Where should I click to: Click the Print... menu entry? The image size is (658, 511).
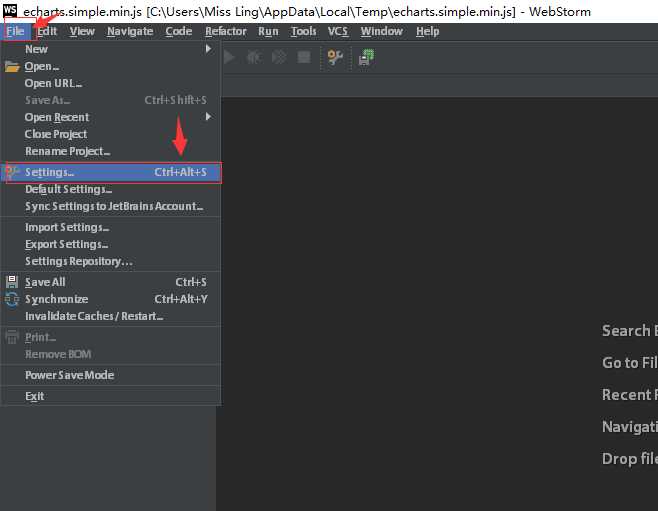pyautogui.click(x=111, y=337)
